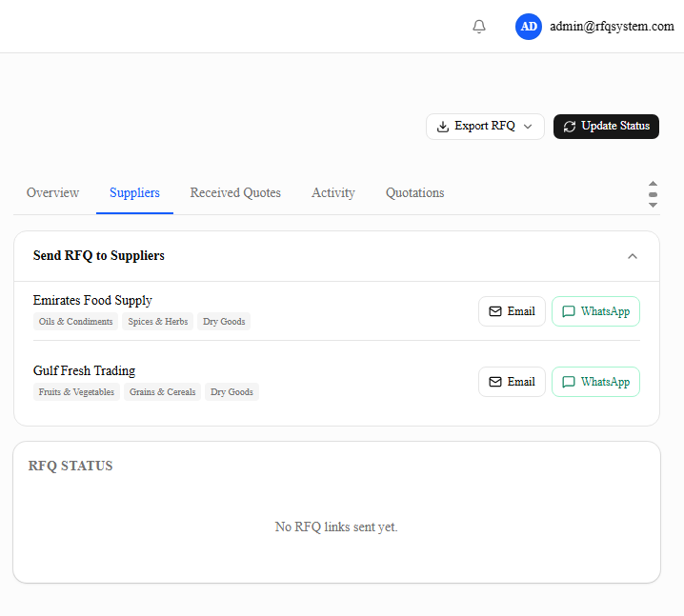684x616 pixels.
Task: Collapse the Send RFQ to Suppliers section
Action: coord(633,256)
